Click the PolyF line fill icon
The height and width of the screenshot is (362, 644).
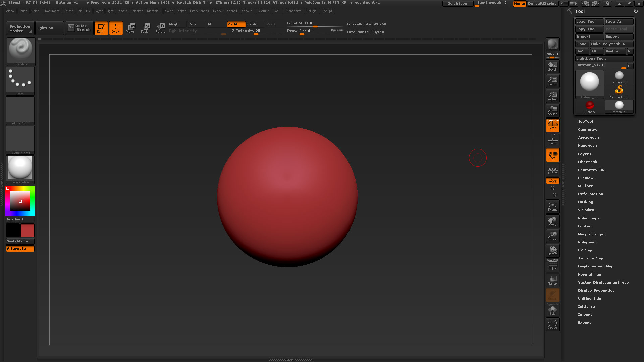[552, 265]
